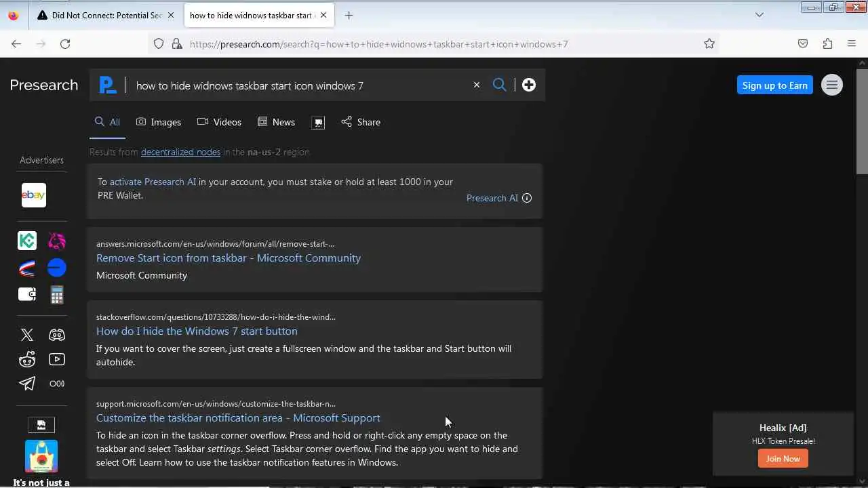Click the Sign up to Earn button

tap(775, 85)
